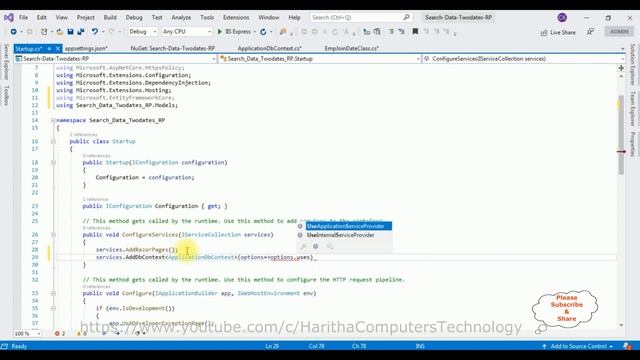640x360 pixels.
Task: Open the Analyze menu
Action: (181, 18)
